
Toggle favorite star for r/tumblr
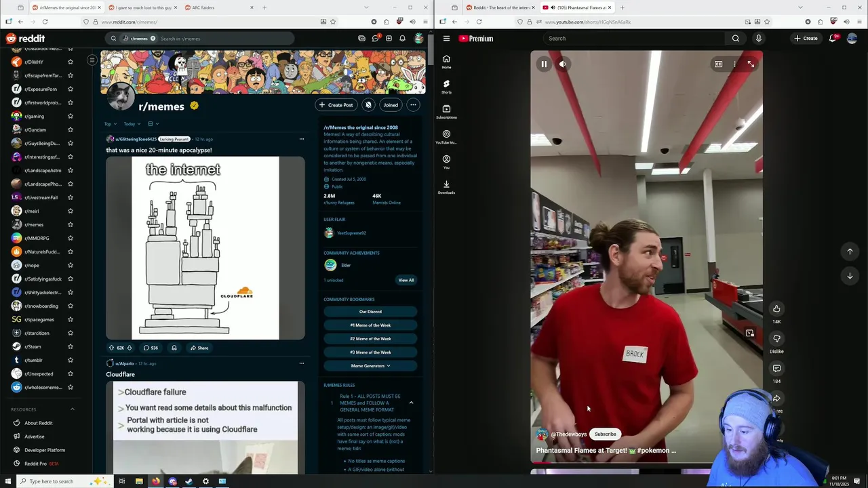tap(70, 360)
